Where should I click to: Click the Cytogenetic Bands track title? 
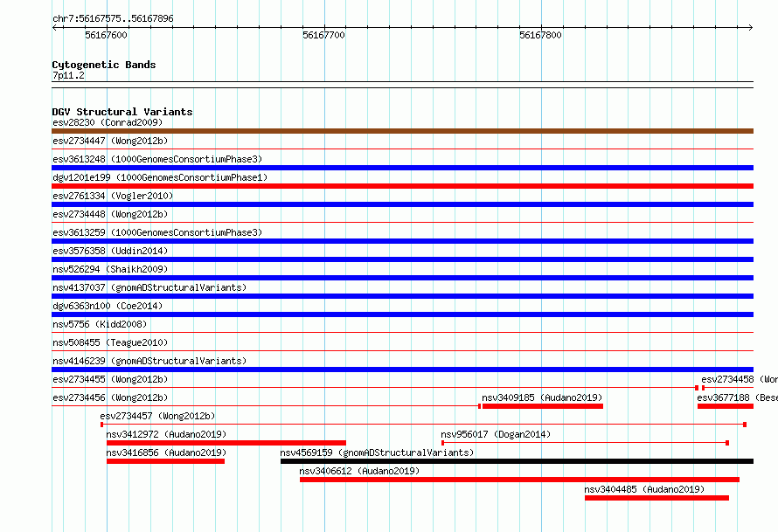[x=104, y=65]
